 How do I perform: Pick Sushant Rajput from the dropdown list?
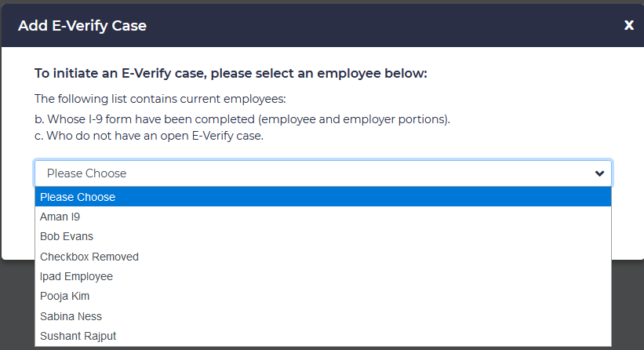(x=77, y=336)
